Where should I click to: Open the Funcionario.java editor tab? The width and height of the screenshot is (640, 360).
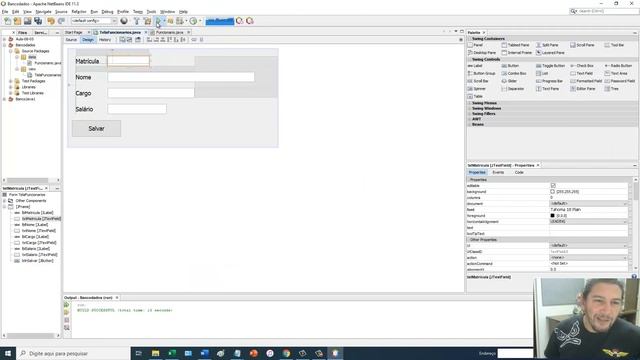pos(169,32)
